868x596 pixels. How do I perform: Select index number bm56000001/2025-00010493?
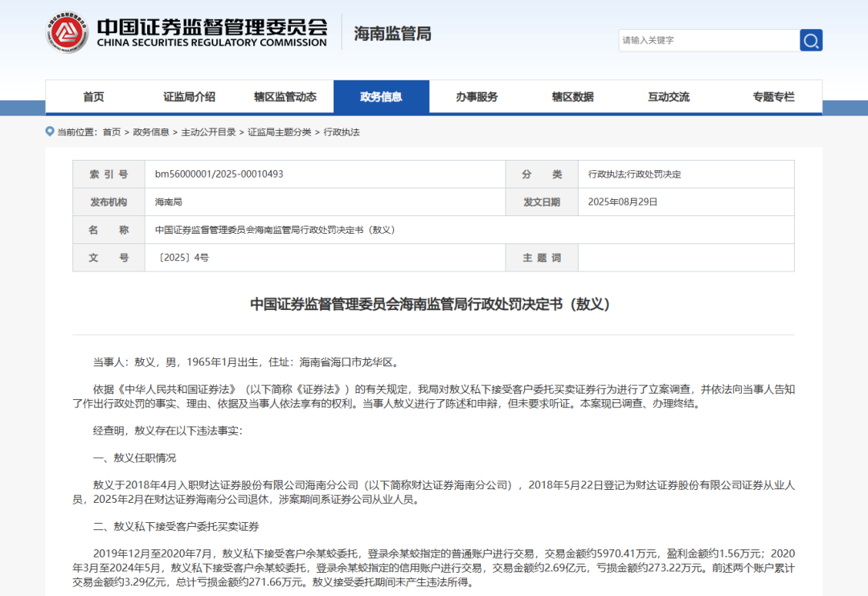pos(219,174)
